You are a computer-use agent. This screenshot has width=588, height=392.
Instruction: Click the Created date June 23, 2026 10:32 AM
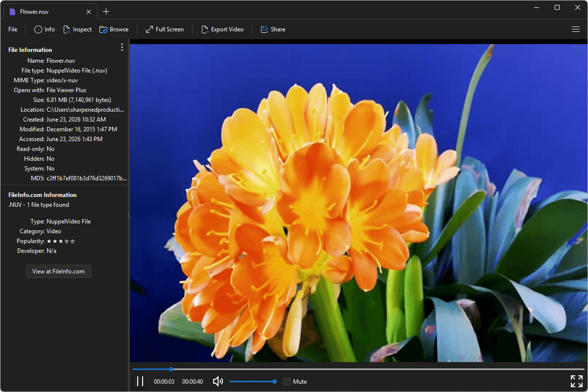tap(76, 120)
